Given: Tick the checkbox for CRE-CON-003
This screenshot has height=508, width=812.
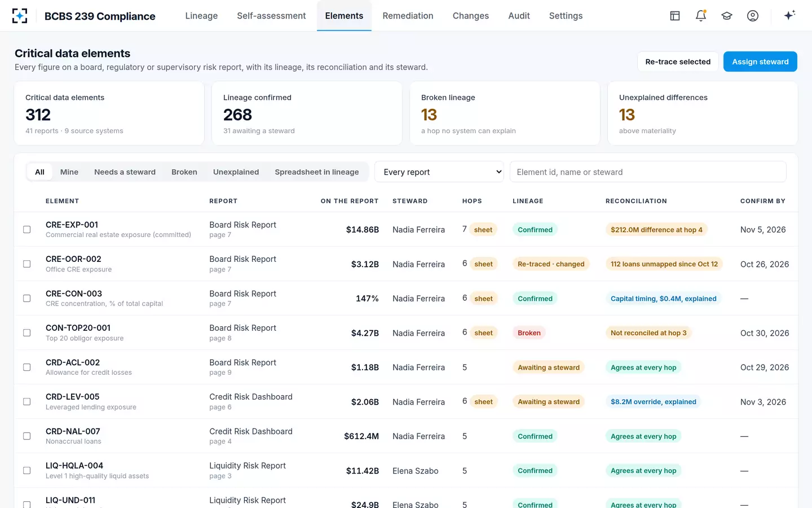Looking at the screenshot, I should click(27, 298).
